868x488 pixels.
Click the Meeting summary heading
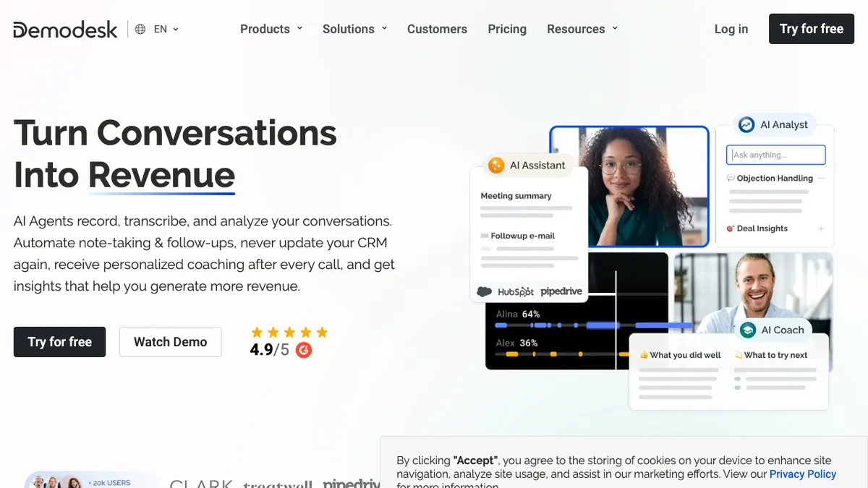[x=516, y=196]
